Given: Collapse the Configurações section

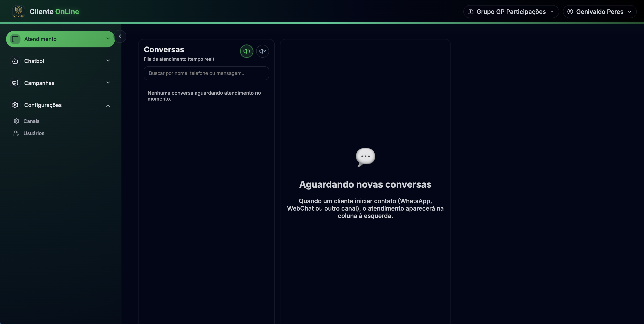Looking at the screenshot, I should coord(60,105).
